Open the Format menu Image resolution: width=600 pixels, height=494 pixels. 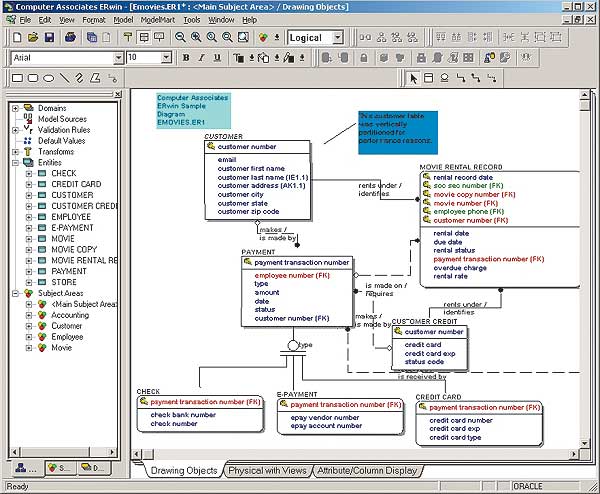coord(94,20)
